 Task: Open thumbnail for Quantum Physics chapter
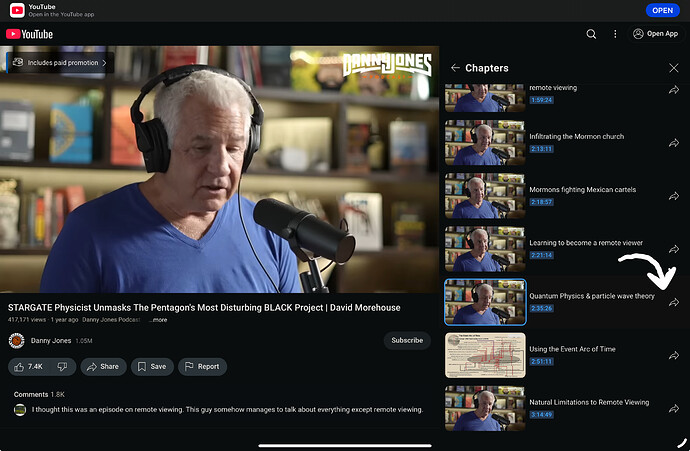[485, 302]
